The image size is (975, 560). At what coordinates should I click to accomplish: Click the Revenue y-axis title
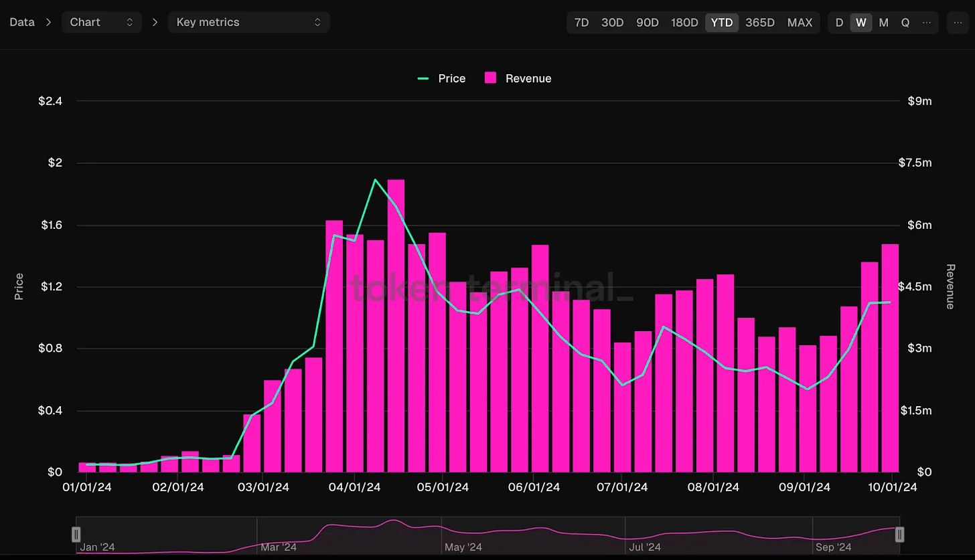click(950, 286)
